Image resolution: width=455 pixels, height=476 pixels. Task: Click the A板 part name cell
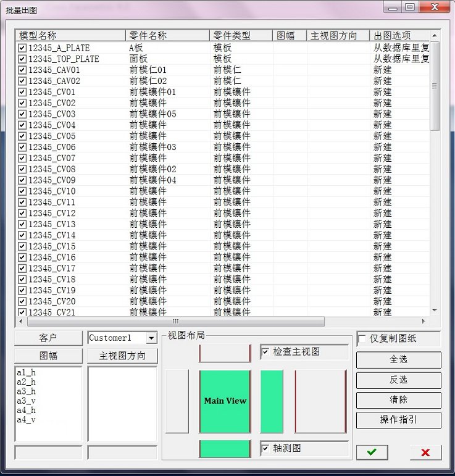(x=136, y=48)
